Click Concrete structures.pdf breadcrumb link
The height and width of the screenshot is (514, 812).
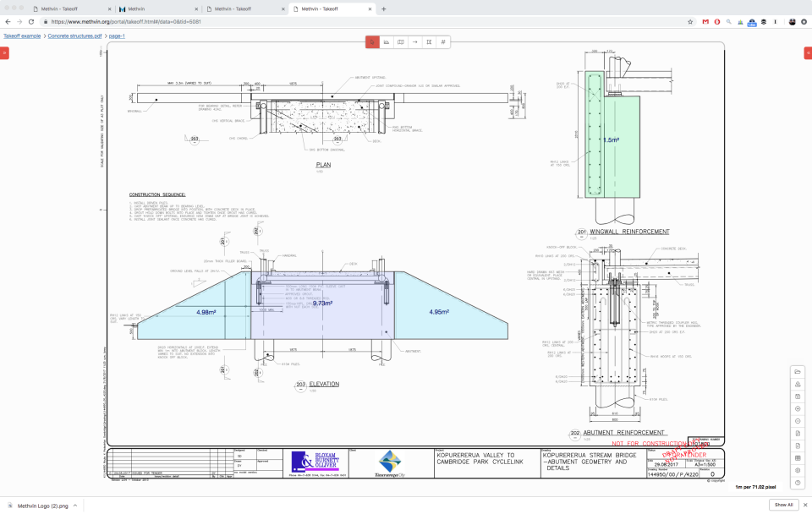(x=74, y=36)
